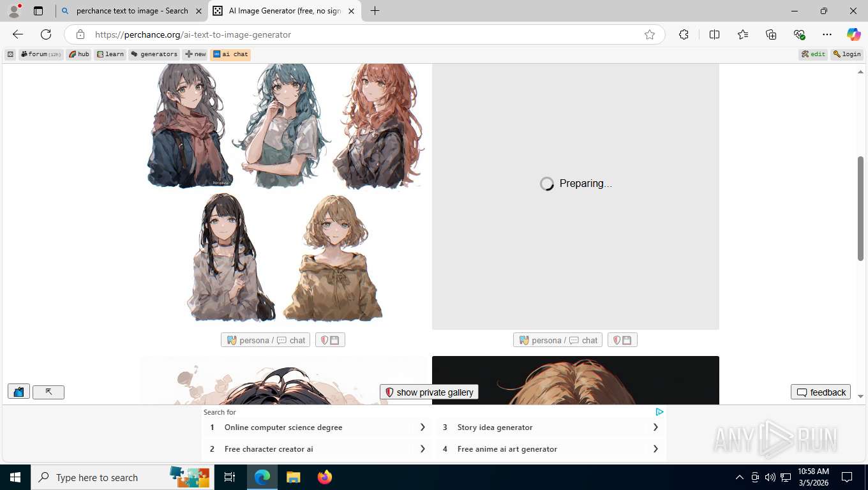The height and width of the screenshot is (490, 868).
Task: Open the dark-haired character image thumbnail
Action: pyautogui.click(x=284, y=381)
